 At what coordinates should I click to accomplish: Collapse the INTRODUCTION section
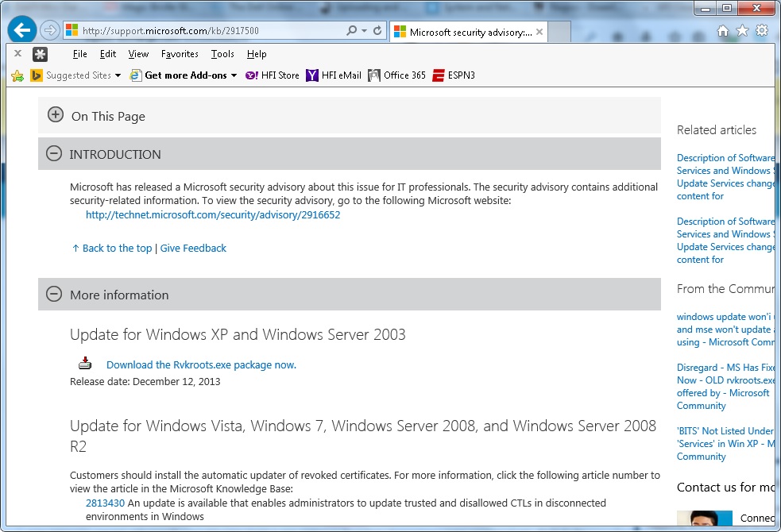click(x=54, y=154)
